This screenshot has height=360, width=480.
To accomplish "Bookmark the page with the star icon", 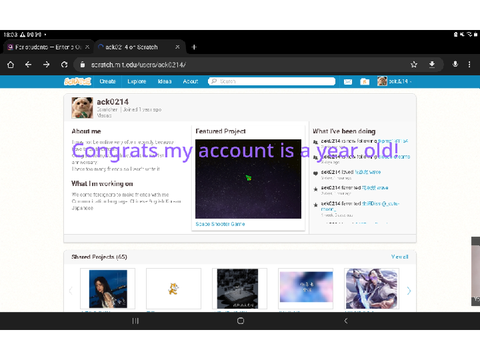I will pos(414,65).
